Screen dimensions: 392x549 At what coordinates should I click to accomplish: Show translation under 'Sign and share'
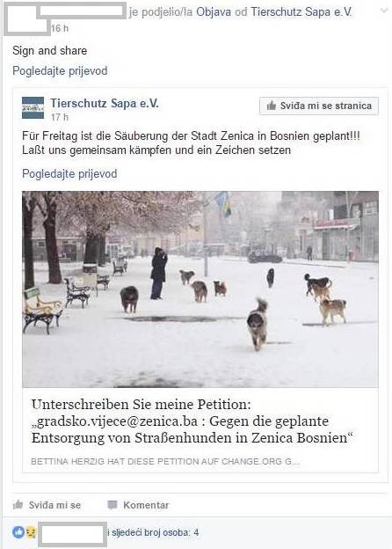coord(60,70)
